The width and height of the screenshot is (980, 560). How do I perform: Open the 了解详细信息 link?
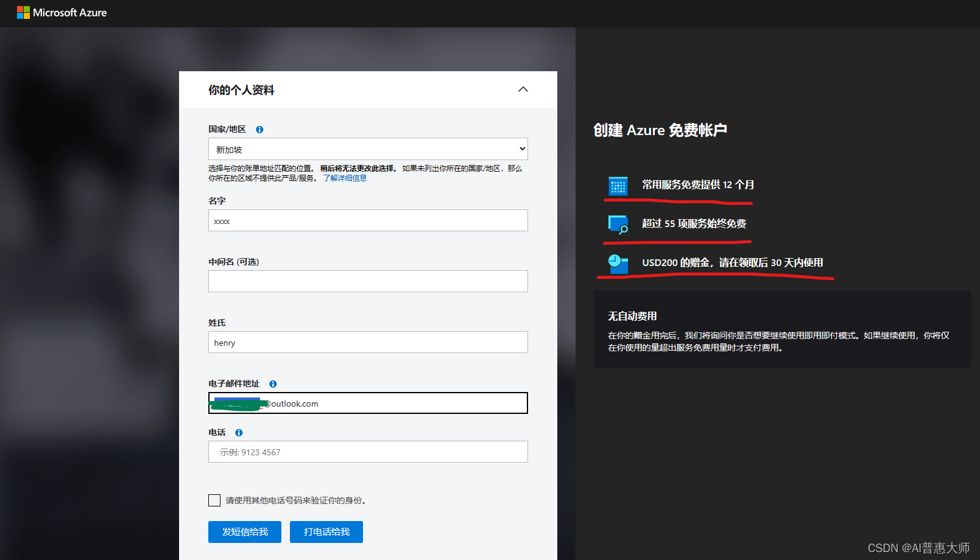(x=345, y=178)
